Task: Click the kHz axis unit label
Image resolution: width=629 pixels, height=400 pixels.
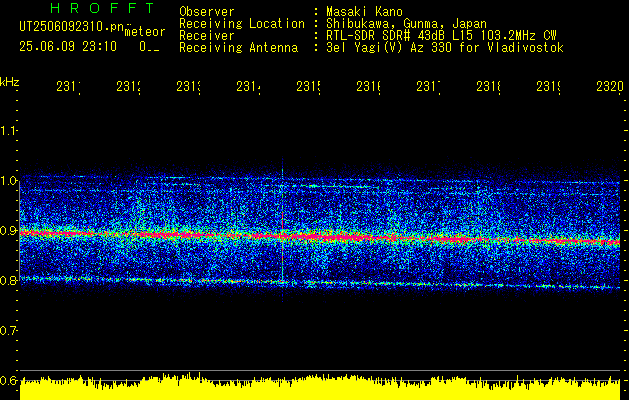Action: [9, 82]
